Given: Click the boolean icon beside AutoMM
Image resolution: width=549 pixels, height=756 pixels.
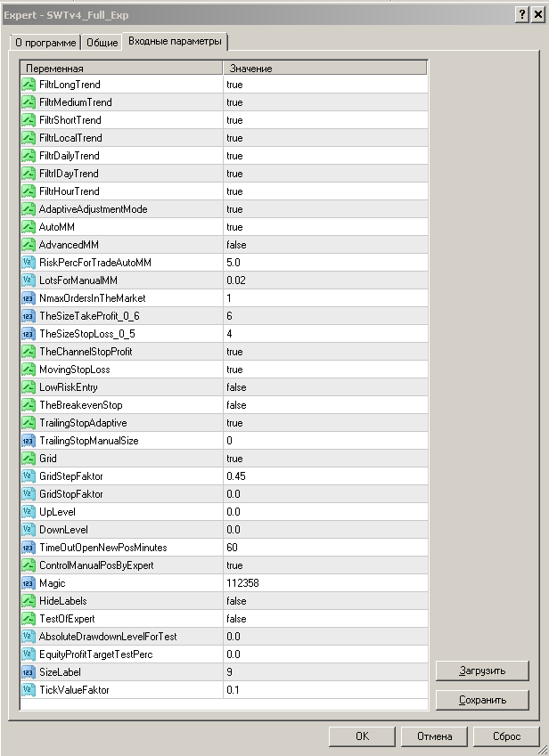Looking at the screenshot, I should pos(29,227).
